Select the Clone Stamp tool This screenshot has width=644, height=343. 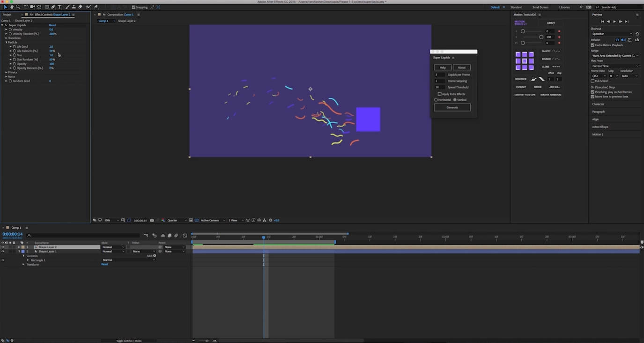click(74, 7)
